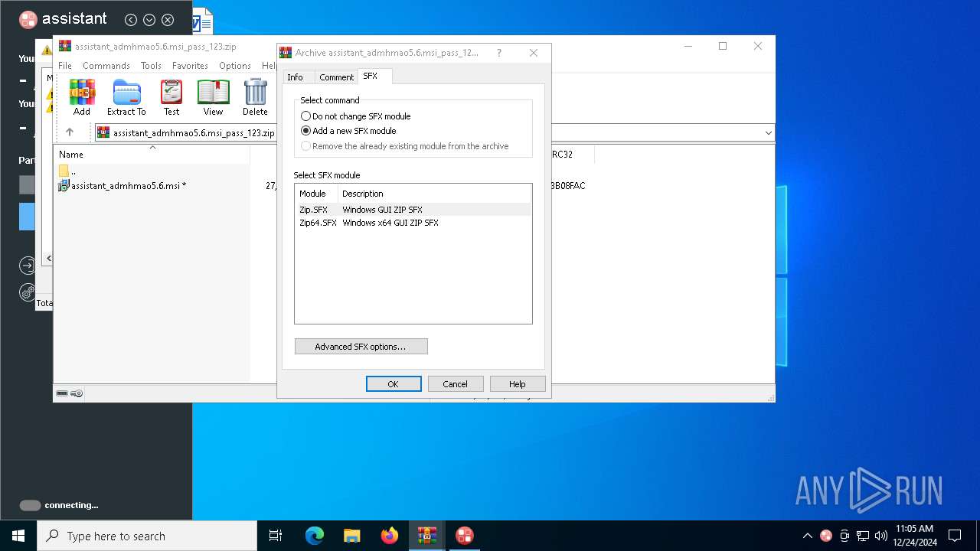This screenshot has height=551, width=980.
Task: Select assistant_admhmao5.6.msi file row
Action: tap(122, 185)
